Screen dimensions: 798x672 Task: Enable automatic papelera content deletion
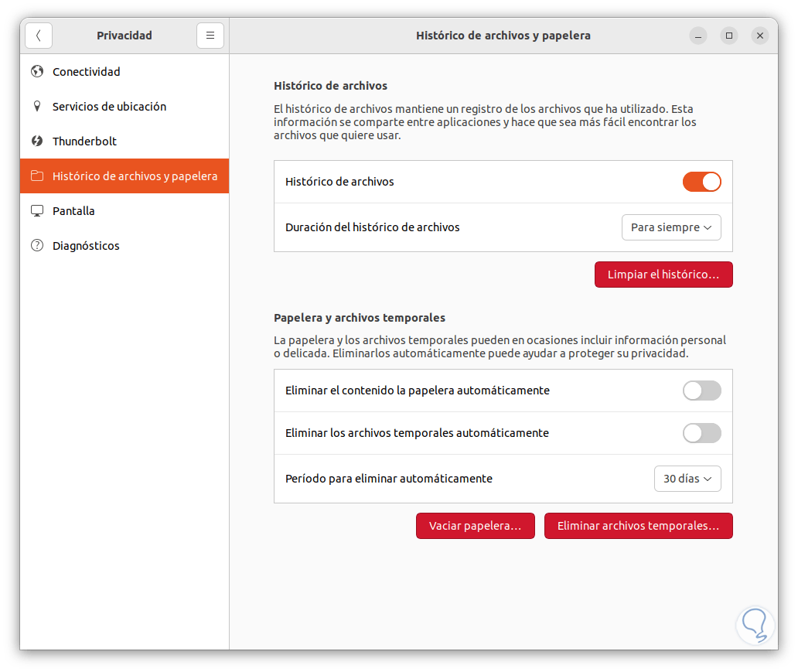point(701,391)
